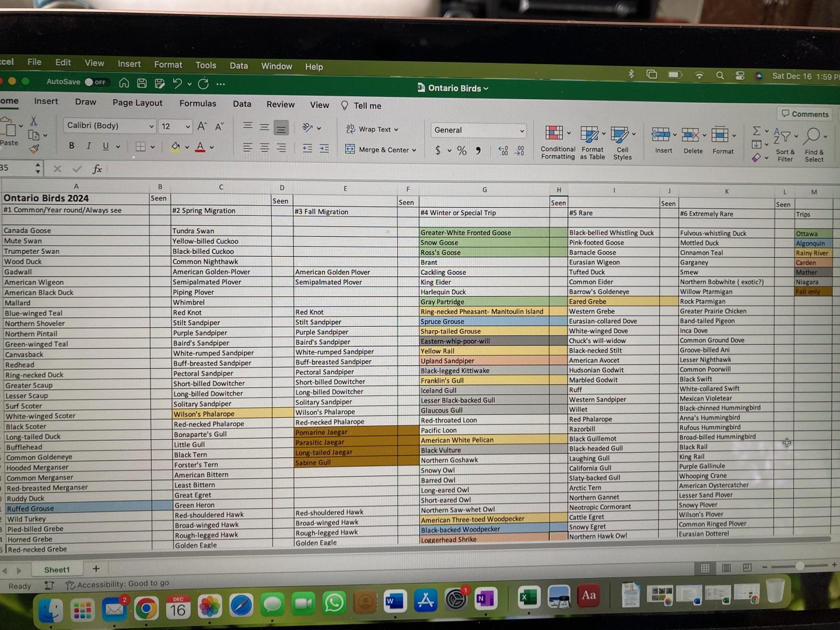Viewport: 840px width, 630px height.
Task: Open the font name Calibri dropdown
Action: pyautogui.click(x=151, y=126)
